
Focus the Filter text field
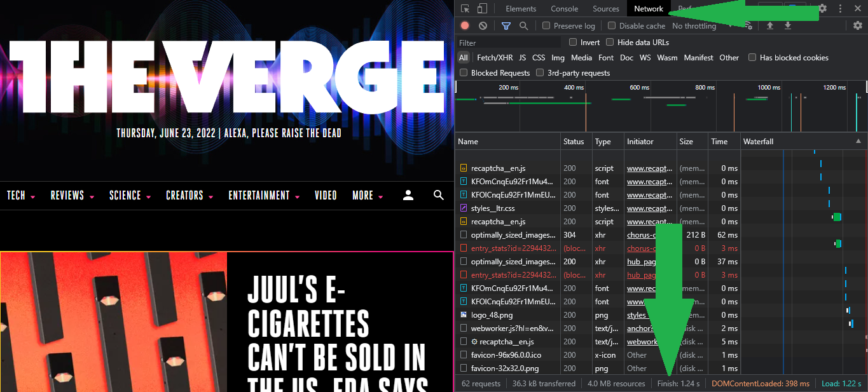pos(509,43)
